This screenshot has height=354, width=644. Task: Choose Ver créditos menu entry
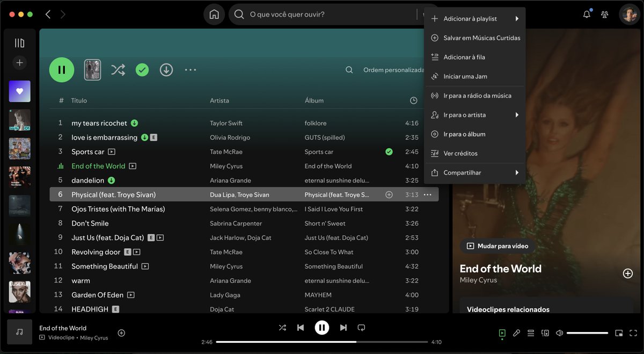(474, 154)
